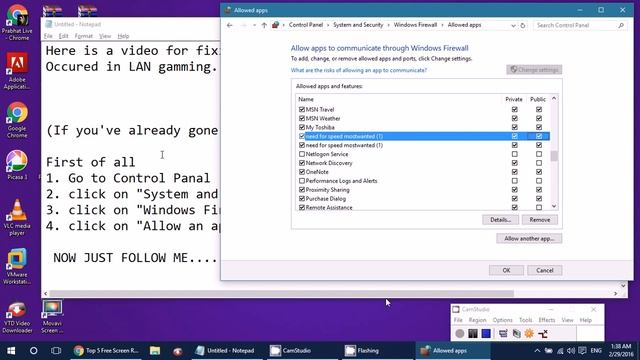This screenshot has height=360, width=640.
Task: Enable Performance Logs and Alerts checkbox
Action: click(302, 181)
